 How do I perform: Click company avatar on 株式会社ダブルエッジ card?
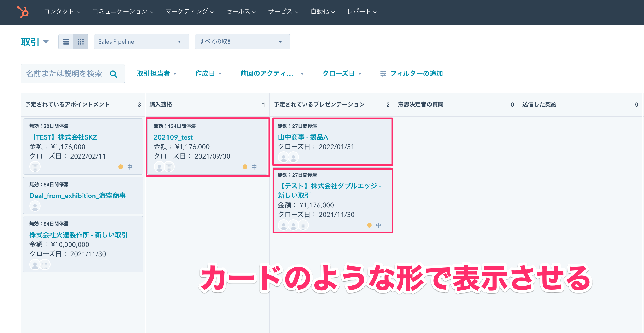[x=303, y=225]
